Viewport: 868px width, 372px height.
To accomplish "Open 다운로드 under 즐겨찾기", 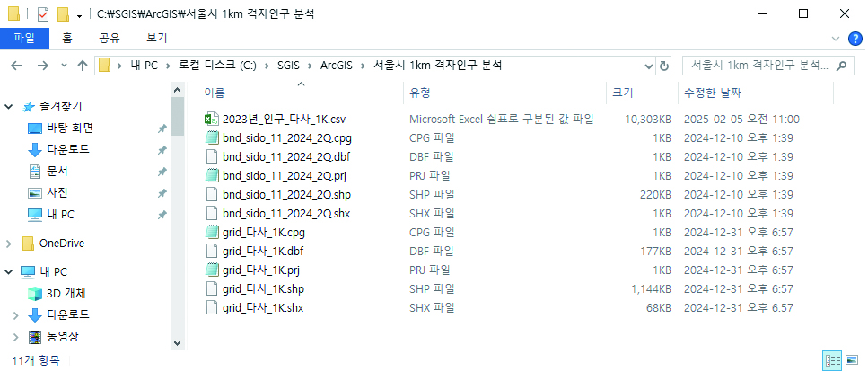I will [67, 149].
